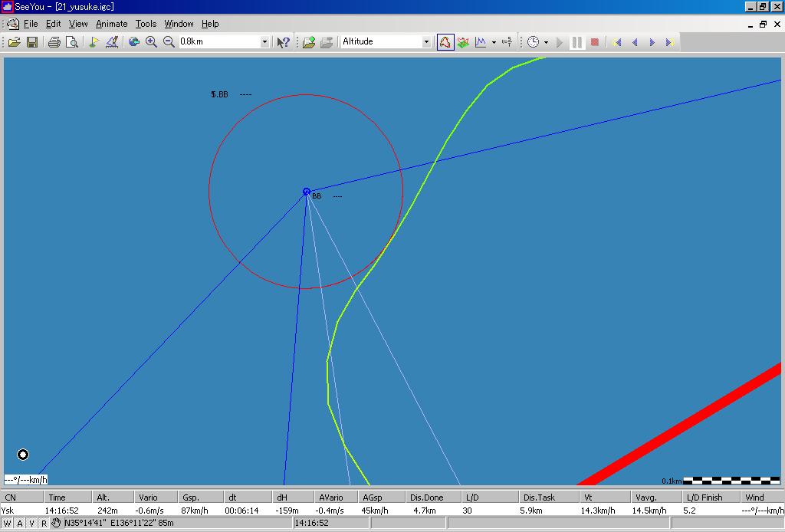Click the task edit icon with pencil

(112, 42)
